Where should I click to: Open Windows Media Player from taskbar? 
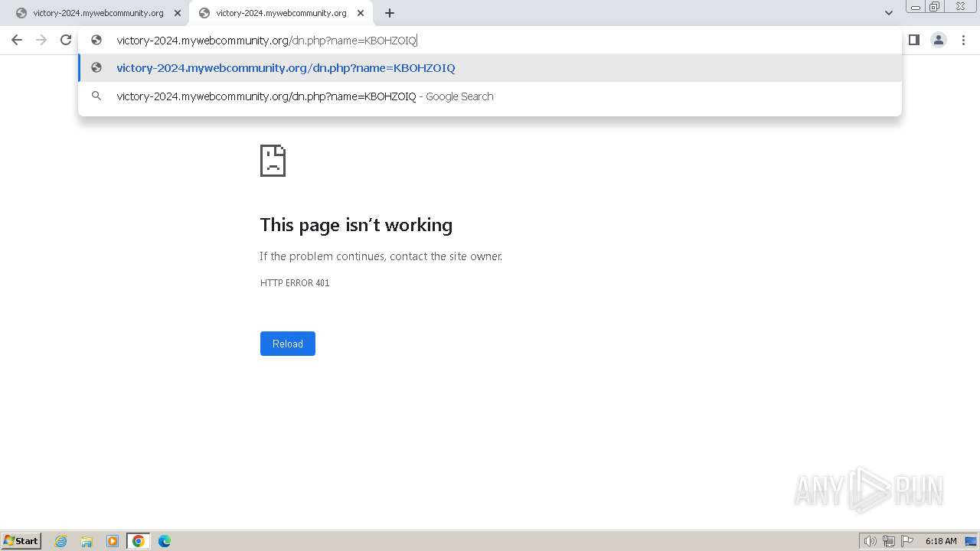click(113, 541)
